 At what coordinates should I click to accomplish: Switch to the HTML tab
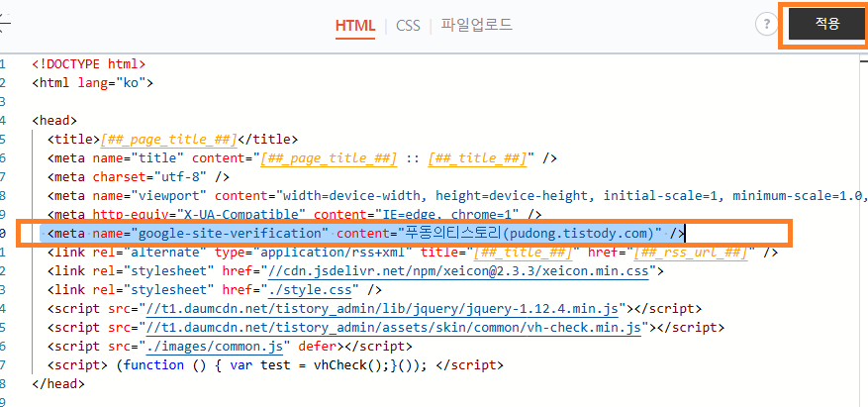pyautogui.click(x=355, y=25)
